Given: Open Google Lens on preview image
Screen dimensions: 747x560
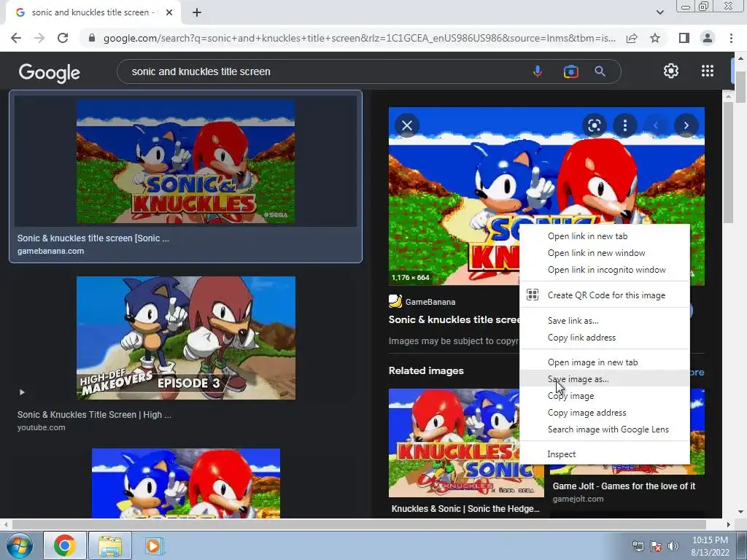Looking at the screenshot, I should 594,125.
